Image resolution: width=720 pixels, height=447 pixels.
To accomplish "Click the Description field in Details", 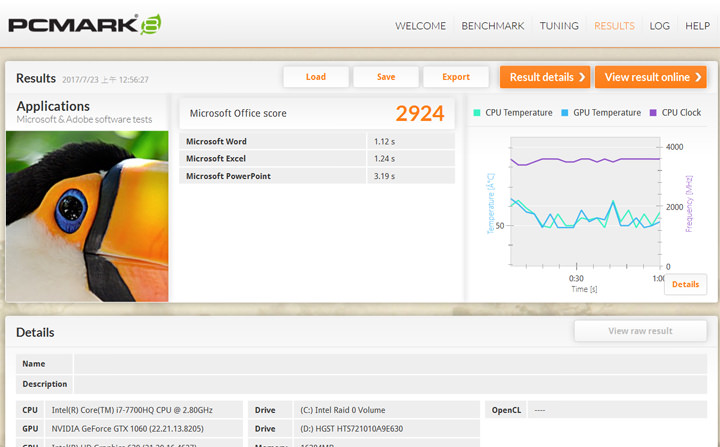I will point(390,384).
